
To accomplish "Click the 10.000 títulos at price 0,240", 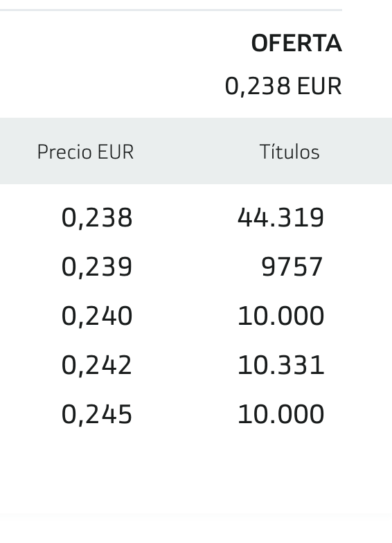I will [280, 316].
